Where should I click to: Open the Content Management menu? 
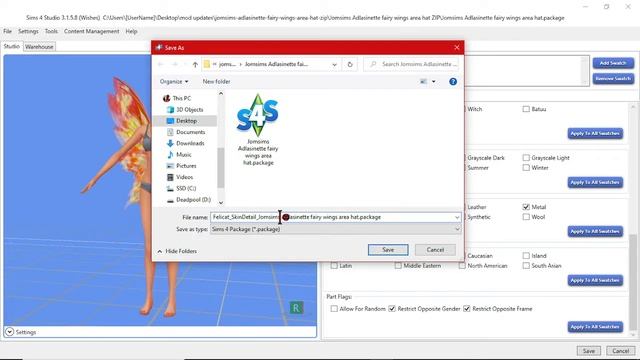coord(91,31)
